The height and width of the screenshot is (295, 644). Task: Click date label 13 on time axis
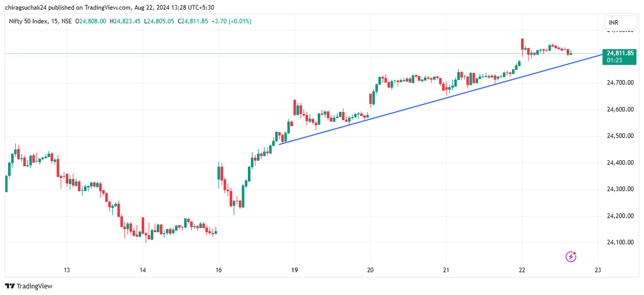pyautogui.click(x=67, y=270)
